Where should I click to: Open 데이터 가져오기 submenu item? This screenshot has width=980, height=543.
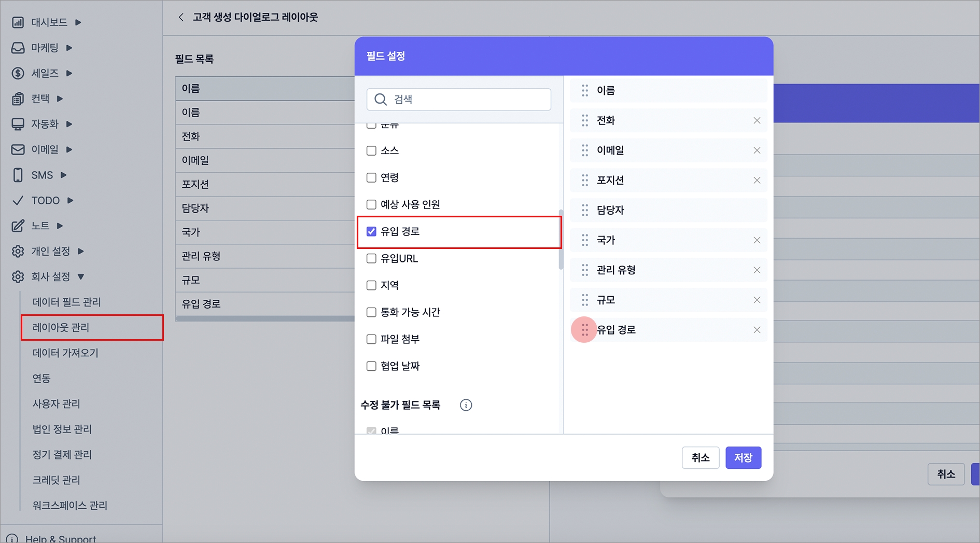point(65,353)
